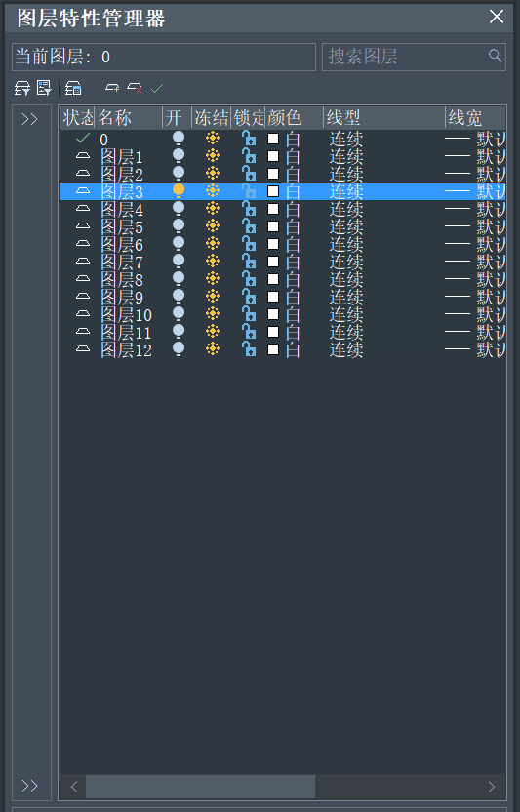Toggle the lock for 图层1
The height and width of the screenshot is (812, 520).
(x=249, y=156)
